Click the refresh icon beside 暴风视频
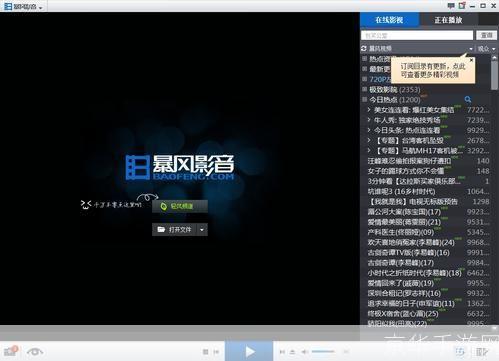 tap(364, 49)
